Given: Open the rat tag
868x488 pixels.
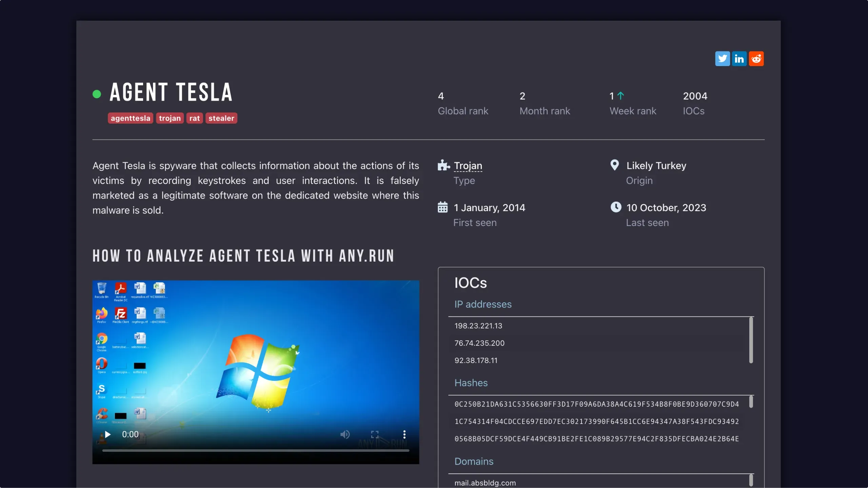Looking at the screenshot, I should pos(195,118).
